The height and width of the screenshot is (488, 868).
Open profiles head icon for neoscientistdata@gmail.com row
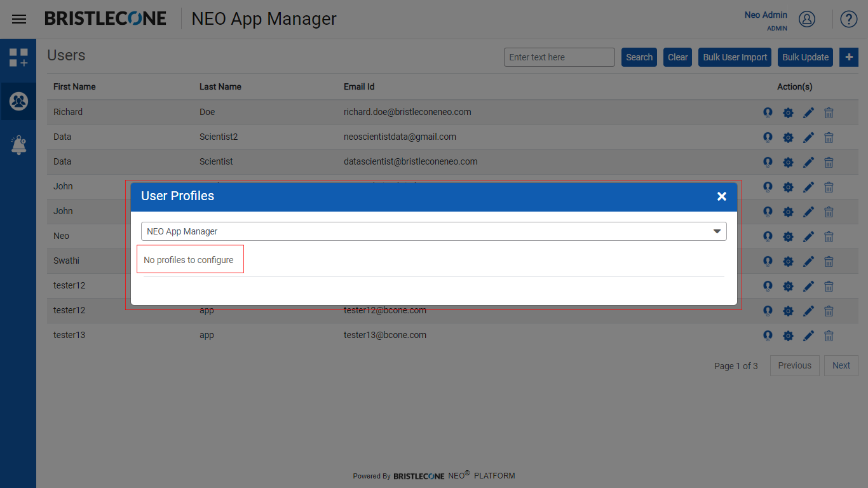pyautogui.click(x=768, y=137)
